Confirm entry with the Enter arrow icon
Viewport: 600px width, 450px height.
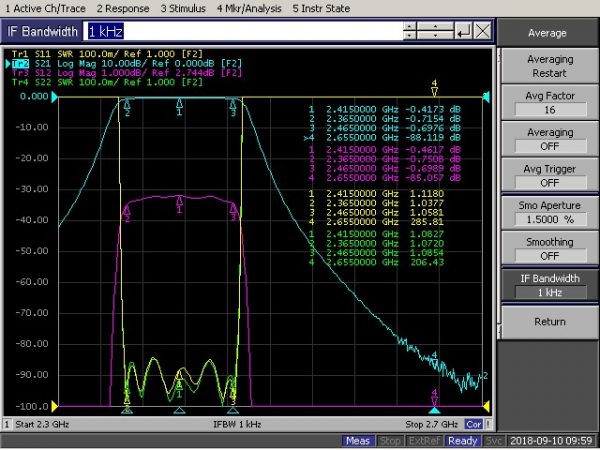pyautogui.click(x=462, y=32)
